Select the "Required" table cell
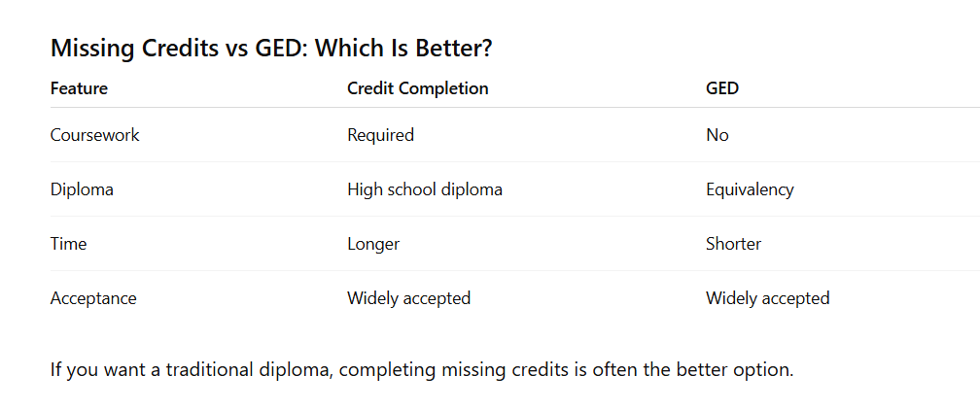Viewport: 980px width, 410px height. point(380,135)
